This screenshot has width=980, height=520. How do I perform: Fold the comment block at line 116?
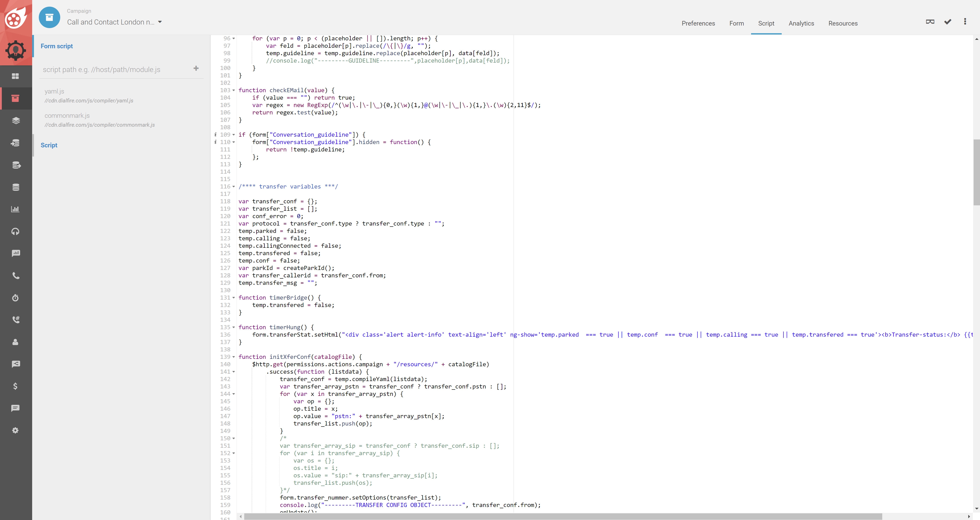234,187
